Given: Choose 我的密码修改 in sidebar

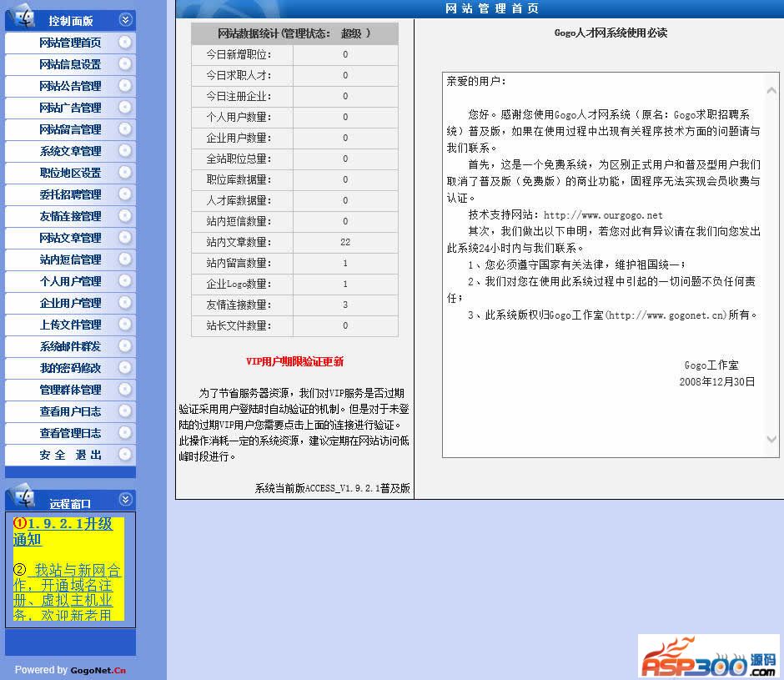Looking at the screenshot, I should coord(70,368).
